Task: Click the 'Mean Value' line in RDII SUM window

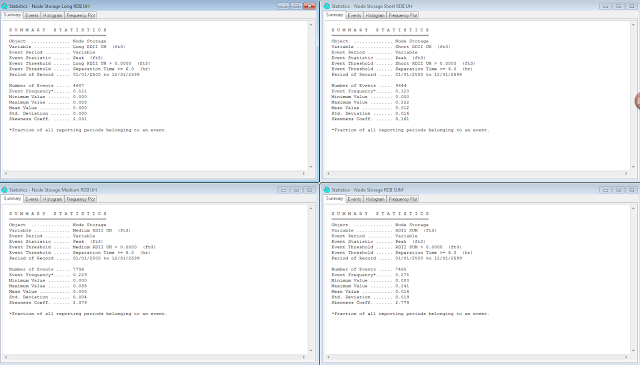Action: pos(371,292)
